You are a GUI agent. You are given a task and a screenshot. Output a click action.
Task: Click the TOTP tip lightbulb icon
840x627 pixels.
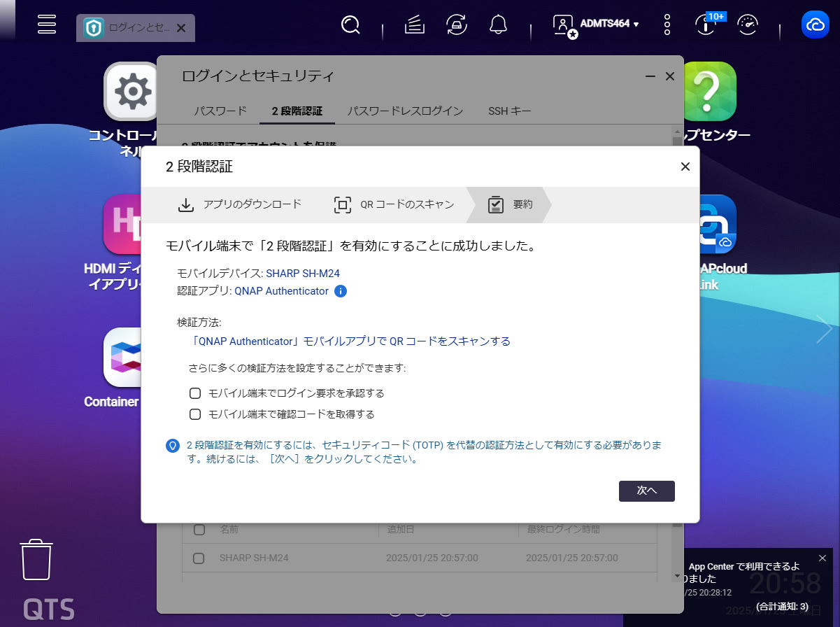tap(172, 446)
